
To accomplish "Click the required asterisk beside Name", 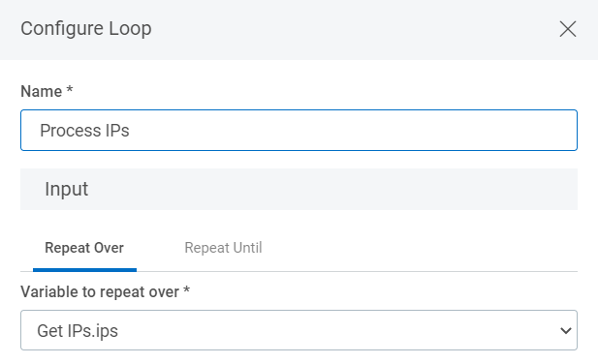I will [70, 90].
